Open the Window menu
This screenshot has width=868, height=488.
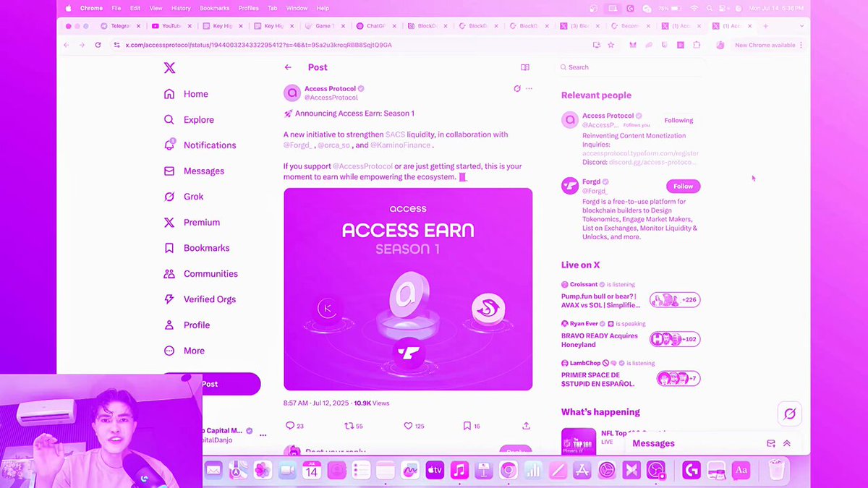297,8
